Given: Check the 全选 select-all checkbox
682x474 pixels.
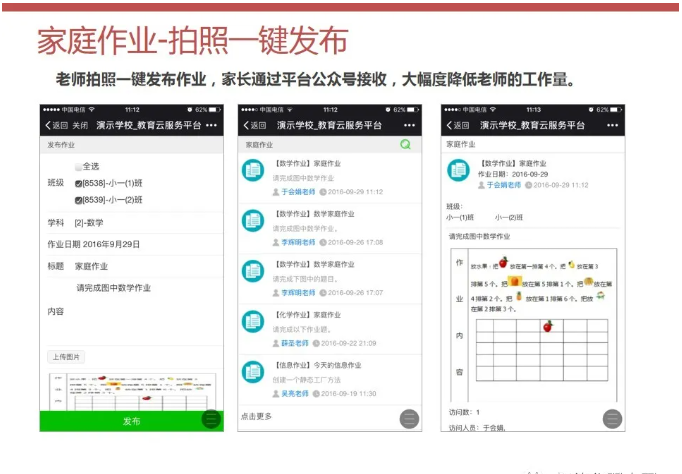Looking at the screenshot, I should [79, 167].
